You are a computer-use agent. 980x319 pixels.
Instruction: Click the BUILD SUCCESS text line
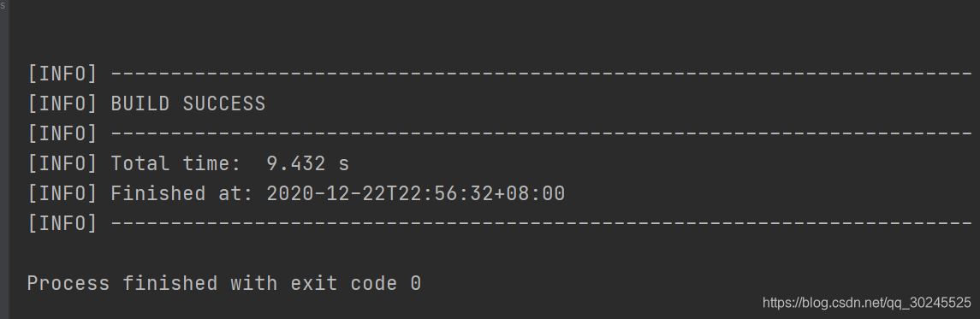(x=146, y=103)
